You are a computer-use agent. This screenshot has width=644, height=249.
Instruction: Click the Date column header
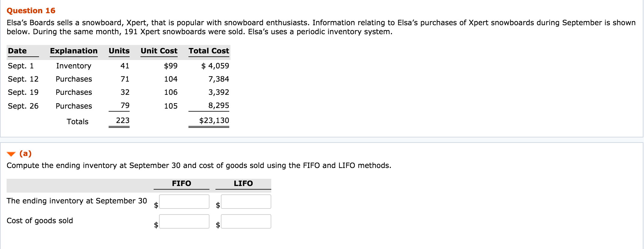click(17, 51)
